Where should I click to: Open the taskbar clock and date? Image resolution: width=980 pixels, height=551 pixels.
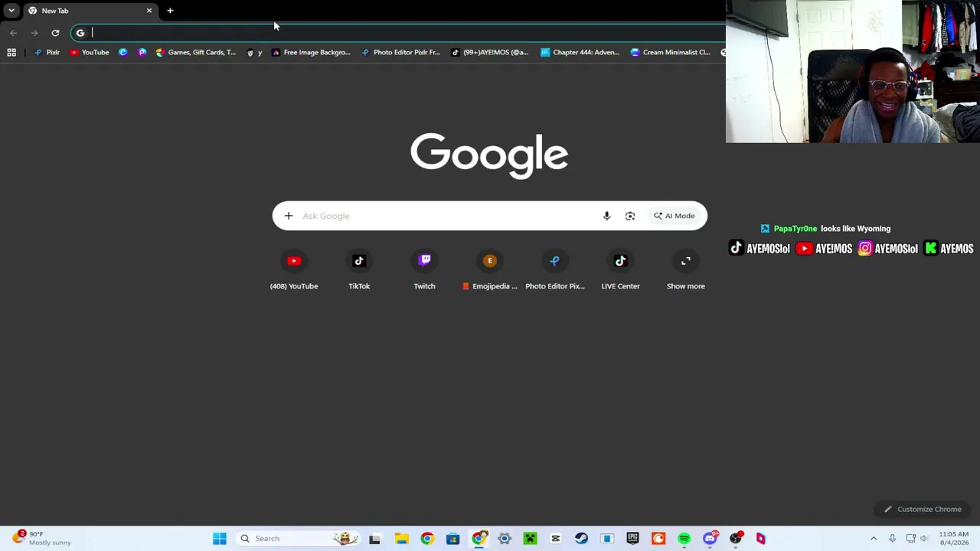954,538
